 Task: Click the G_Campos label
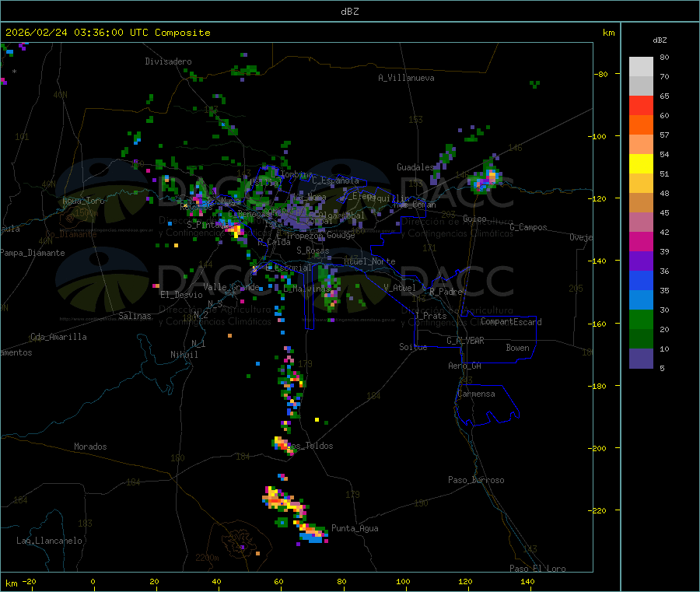point(528,227)
